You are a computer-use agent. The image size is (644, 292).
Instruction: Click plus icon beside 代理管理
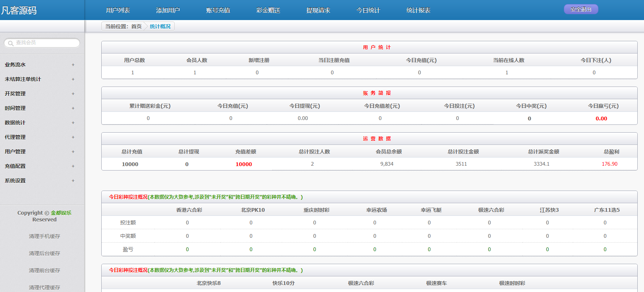click(x=73, y=137)
